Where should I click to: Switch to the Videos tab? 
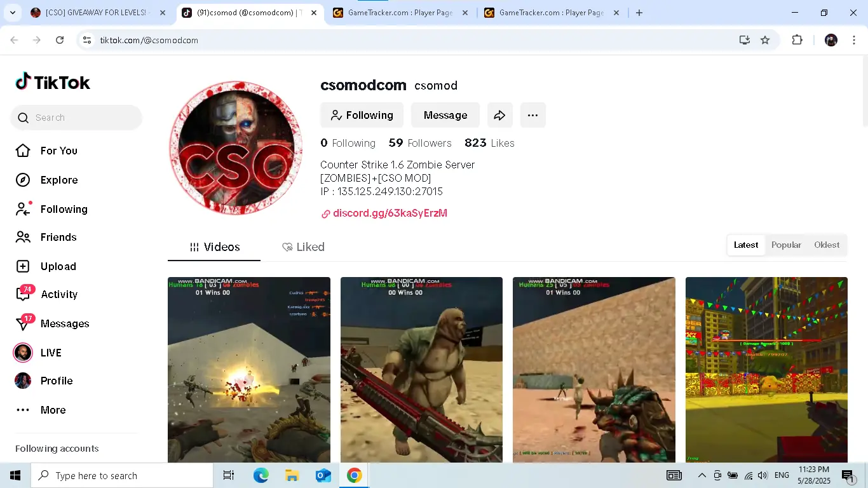point(214,247)
